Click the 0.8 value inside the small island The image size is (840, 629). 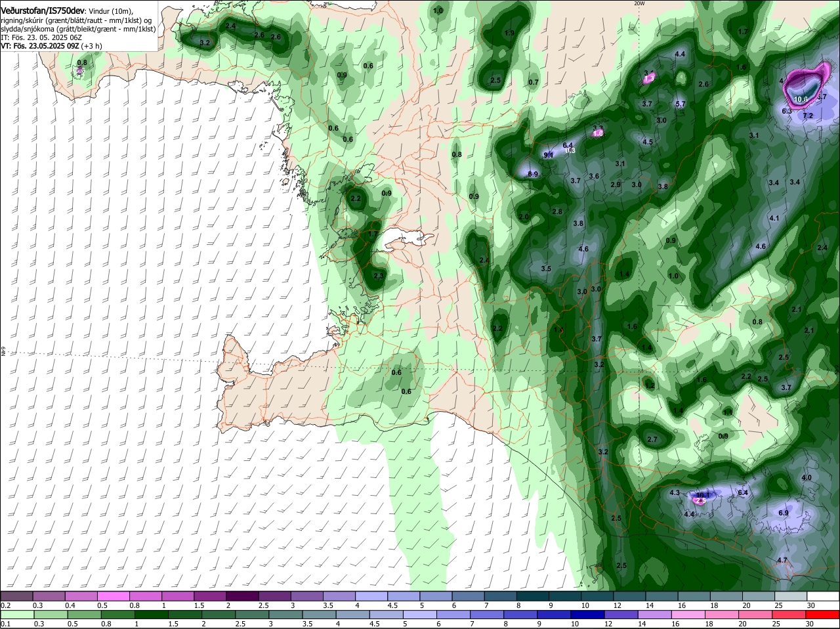(x=82, y=62)
